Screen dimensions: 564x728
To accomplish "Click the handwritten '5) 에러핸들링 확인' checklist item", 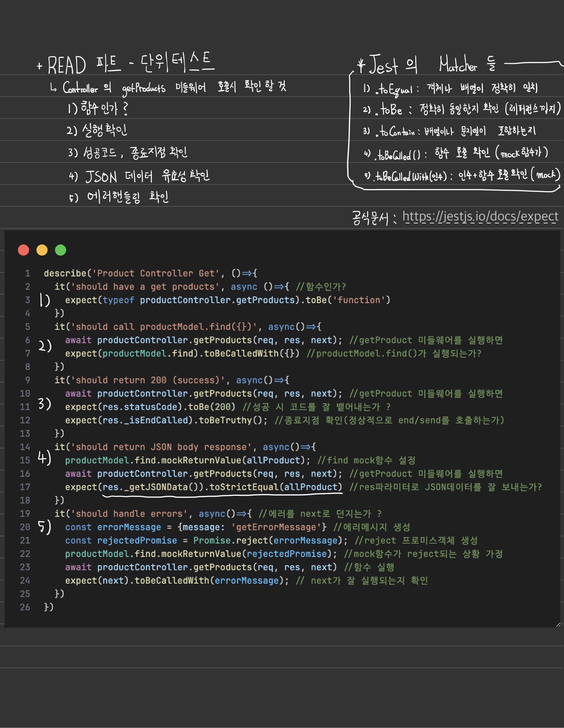I will [119, 197].
